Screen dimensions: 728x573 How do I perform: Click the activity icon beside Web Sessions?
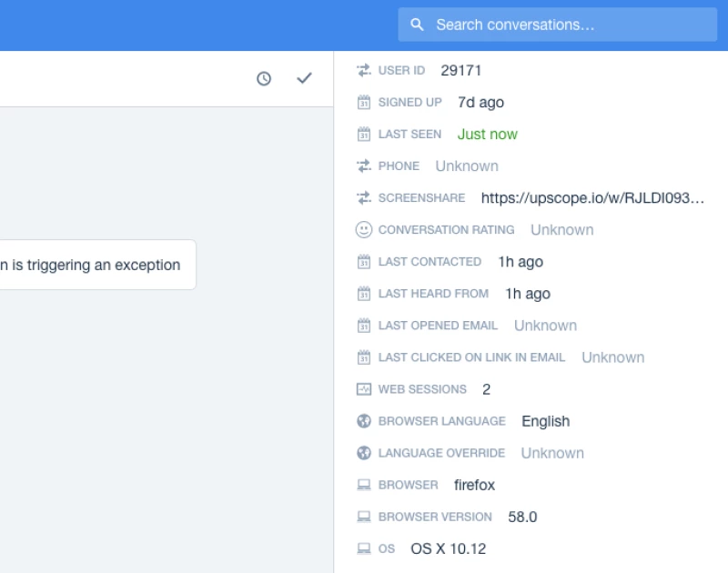[364, 389]
